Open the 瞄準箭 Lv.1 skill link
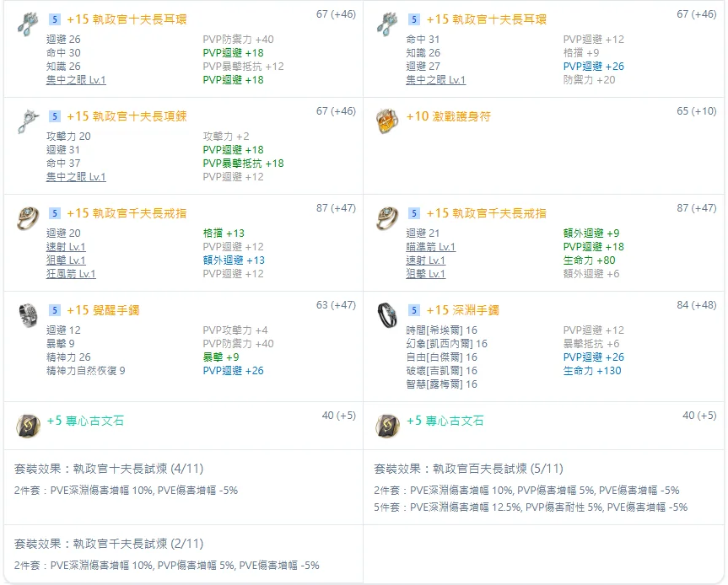The height and width of the screenshot is (585, 728). (x=430, y=247)
